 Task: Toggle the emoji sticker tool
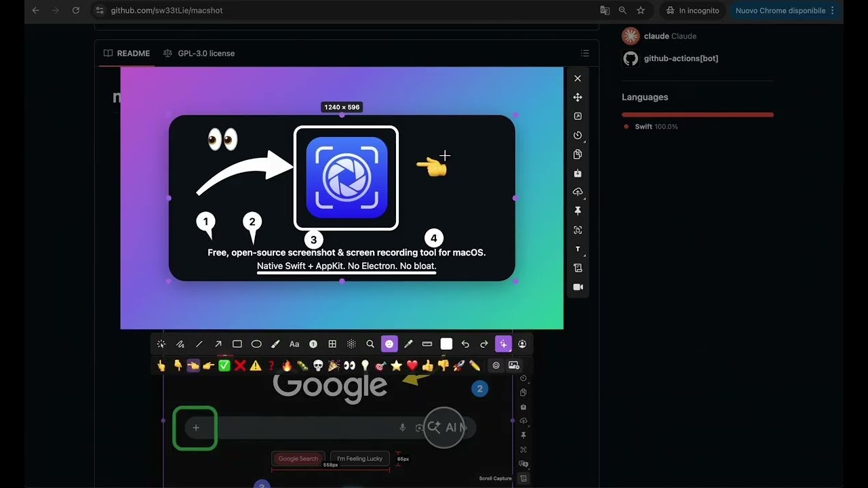[x=389, y=344]
